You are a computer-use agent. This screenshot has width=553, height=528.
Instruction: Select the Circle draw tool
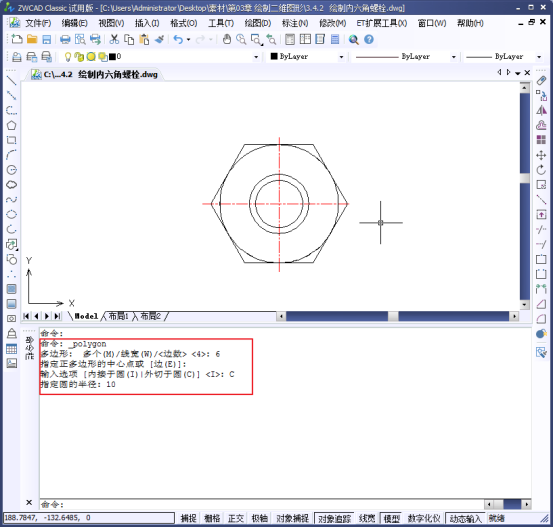(11, 170)
